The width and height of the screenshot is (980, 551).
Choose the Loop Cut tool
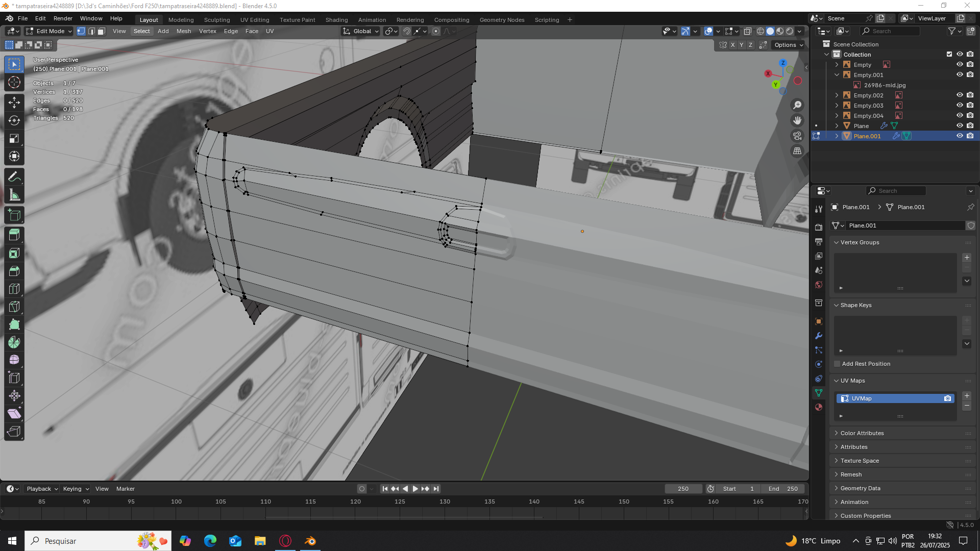coord(14,289)
